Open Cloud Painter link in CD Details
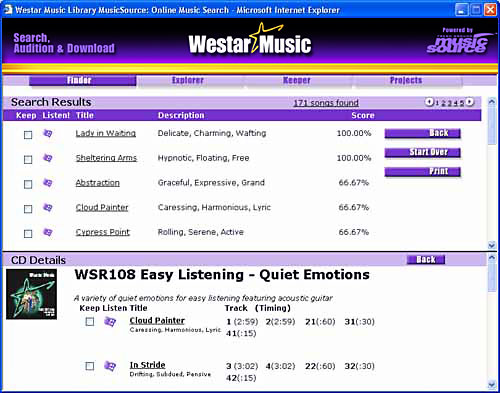 pos(157,321)
